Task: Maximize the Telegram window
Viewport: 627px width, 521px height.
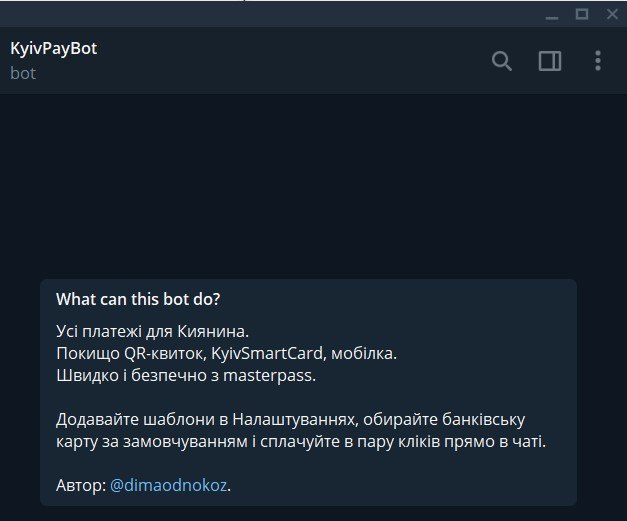Action: click(582, 14)
